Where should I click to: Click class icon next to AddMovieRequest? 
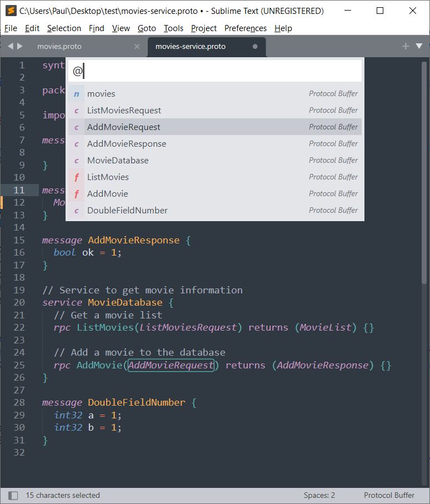point(77,127)
